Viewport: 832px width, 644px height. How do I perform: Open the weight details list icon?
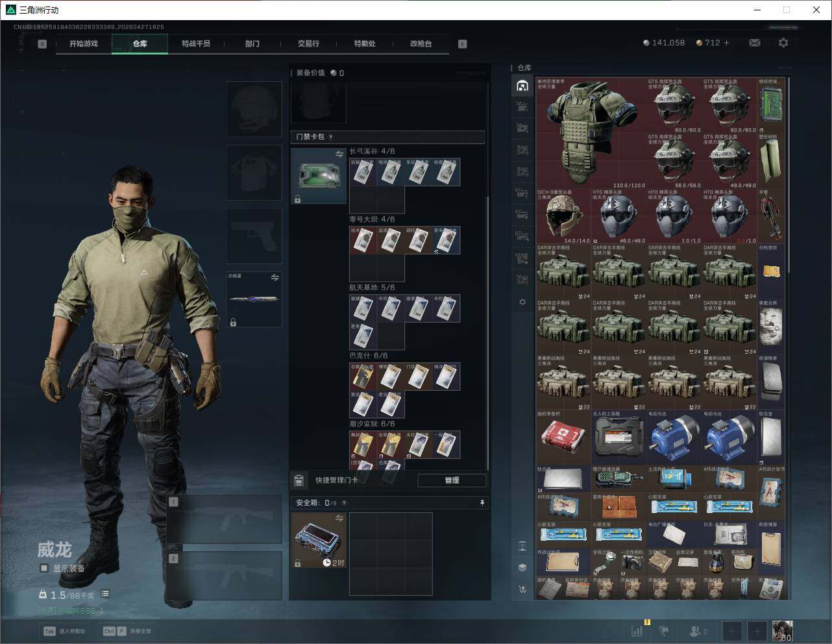(x=105, y=594)
